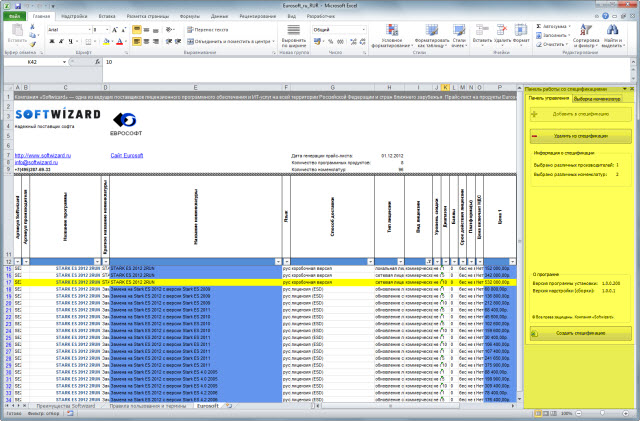Open Условное форматирование conditional formatting
The width and height of the screenshot is (640, 421).
[392, 36]
